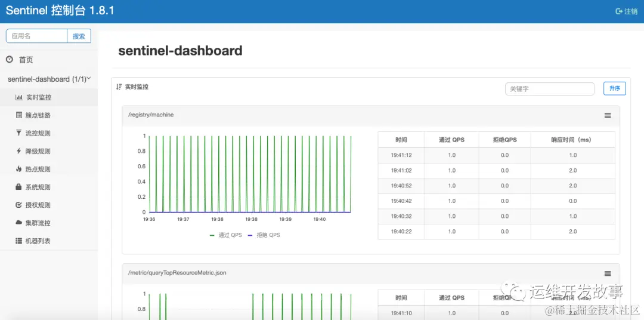Click the 19:40:52 time cell
Screen dimensions: 644x320
click(x=401, y=186)
